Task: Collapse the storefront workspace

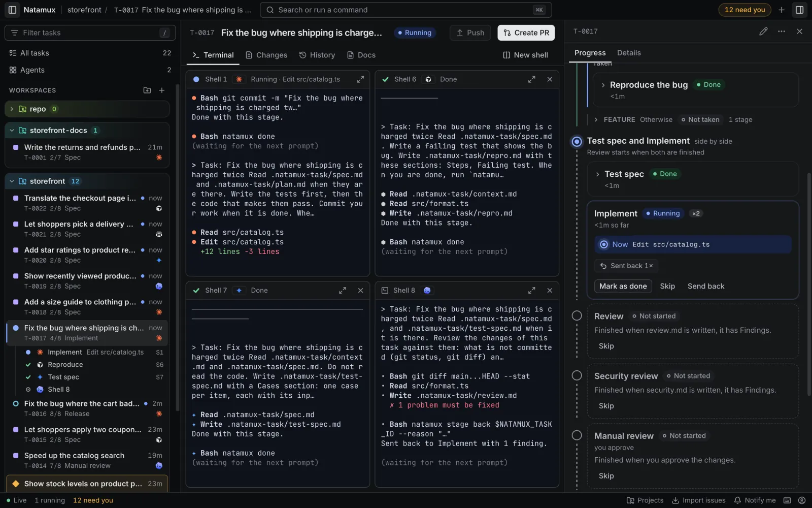Action: click(12, 181)
